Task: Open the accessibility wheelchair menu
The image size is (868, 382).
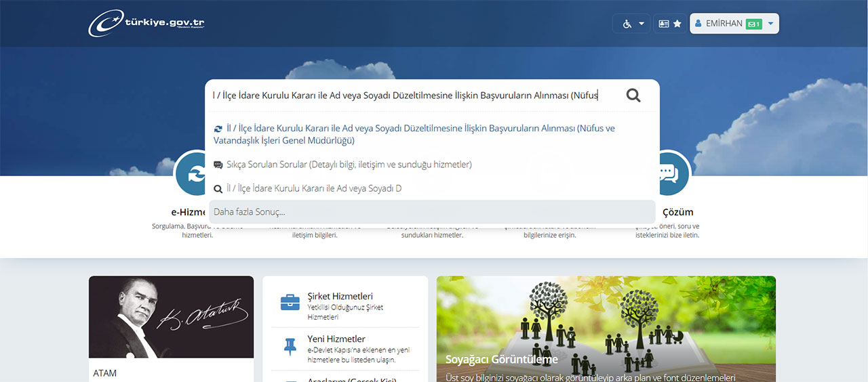Action: point(631,24)
